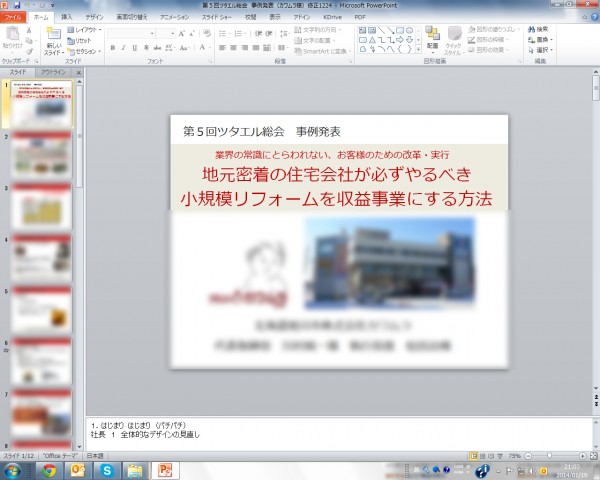
Task: Switch to Slide Sorter view icon
Action: (483, 456)
